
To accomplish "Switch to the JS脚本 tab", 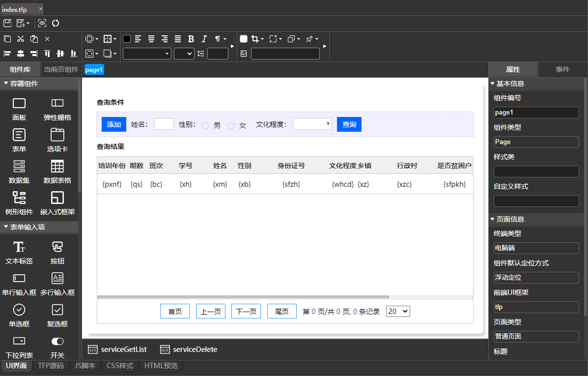I will click(x=85, y=366).
